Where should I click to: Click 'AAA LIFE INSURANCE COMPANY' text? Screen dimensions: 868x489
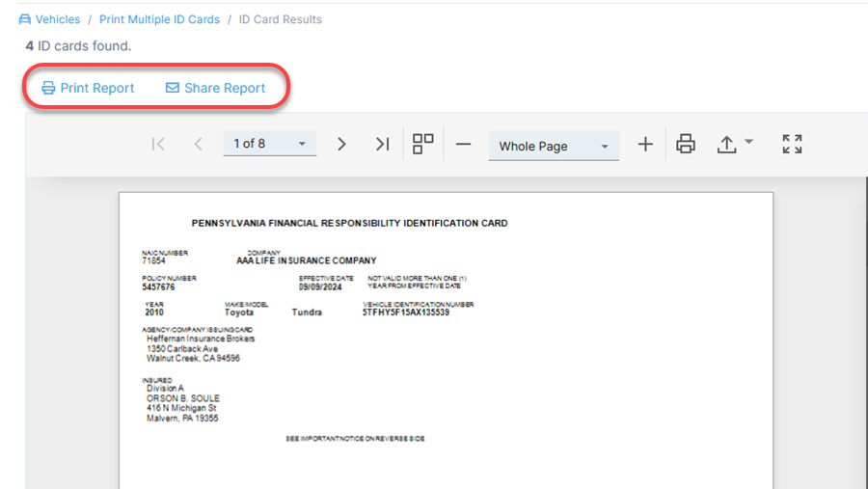tap(306, 260)
